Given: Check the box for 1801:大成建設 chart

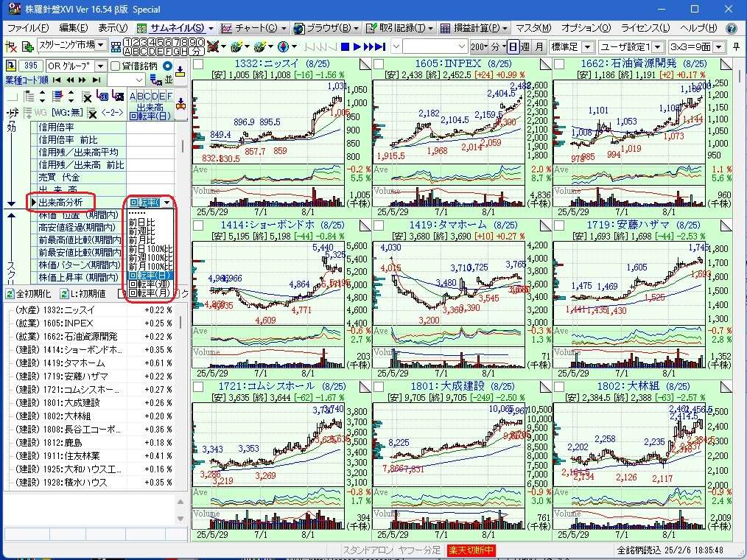Looking at the screenshot, I should [x=379, y=387].
